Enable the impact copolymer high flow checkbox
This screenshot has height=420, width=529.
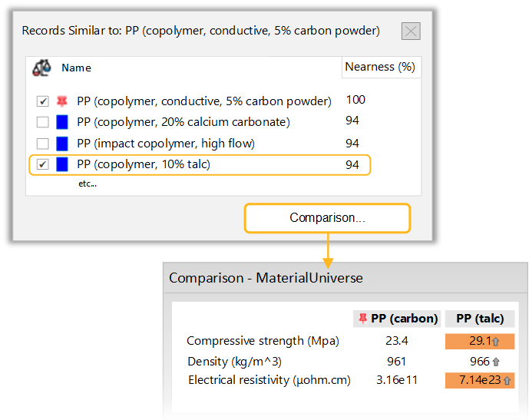[43, 144]
